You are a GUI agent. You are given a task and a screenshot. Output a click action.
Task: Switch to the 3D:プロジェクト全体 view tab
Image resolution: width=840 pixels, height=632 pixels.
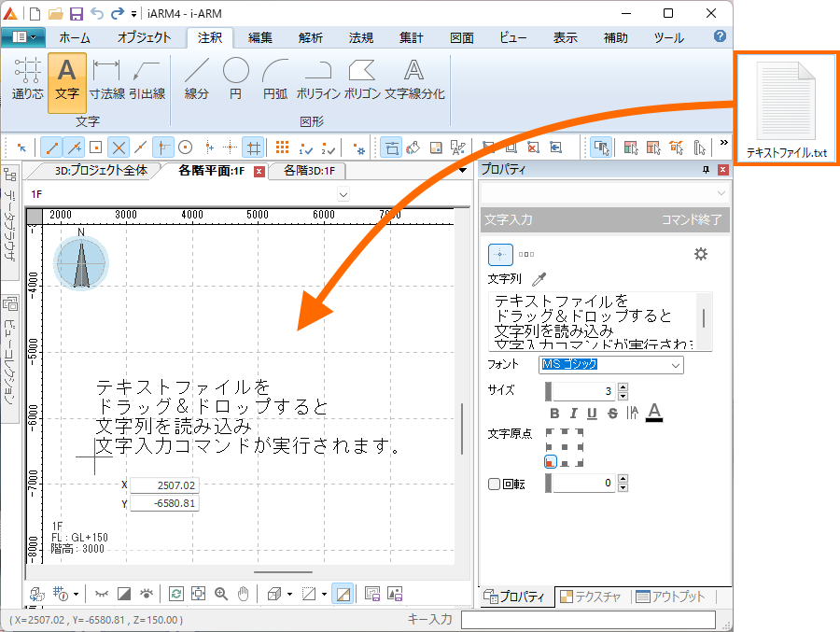pos(101,171)
